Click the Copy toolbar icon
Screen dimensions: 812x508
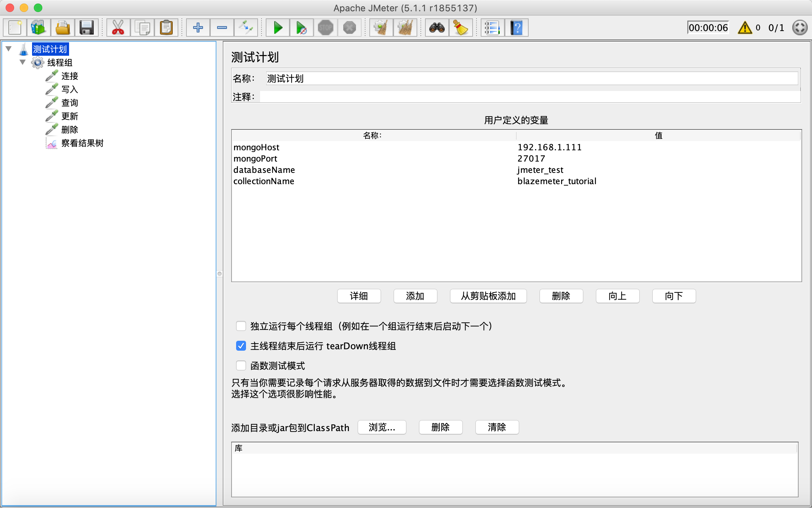(x=142, y=28)
